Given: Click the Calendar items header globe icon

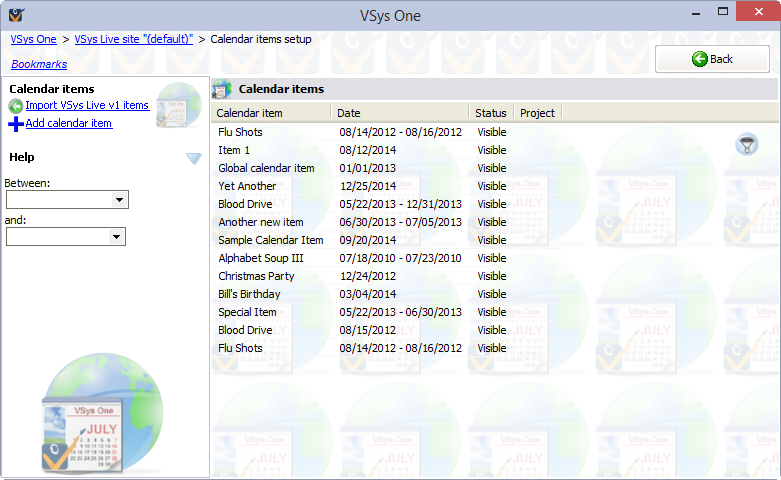Looking at the screenshot, I should point(222,89).
